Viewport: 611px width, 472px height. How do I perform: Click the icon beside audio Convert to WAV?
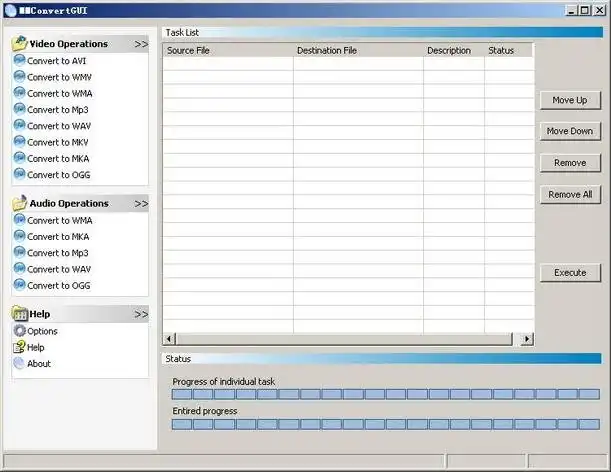19,269
